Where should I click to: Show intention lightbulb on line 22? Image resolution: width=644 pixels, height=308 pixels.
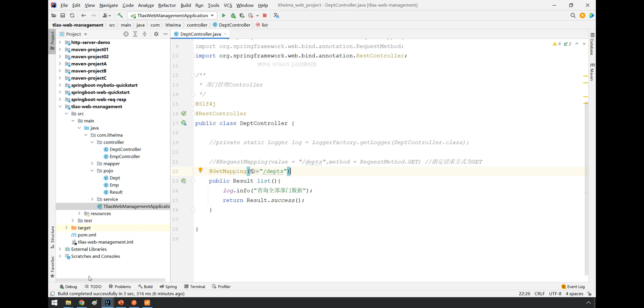200,170
